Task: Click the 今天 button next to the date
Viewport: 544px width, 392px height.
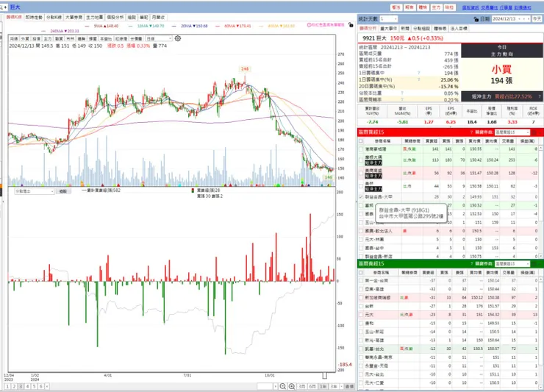Action: click(x=537, y=18)
